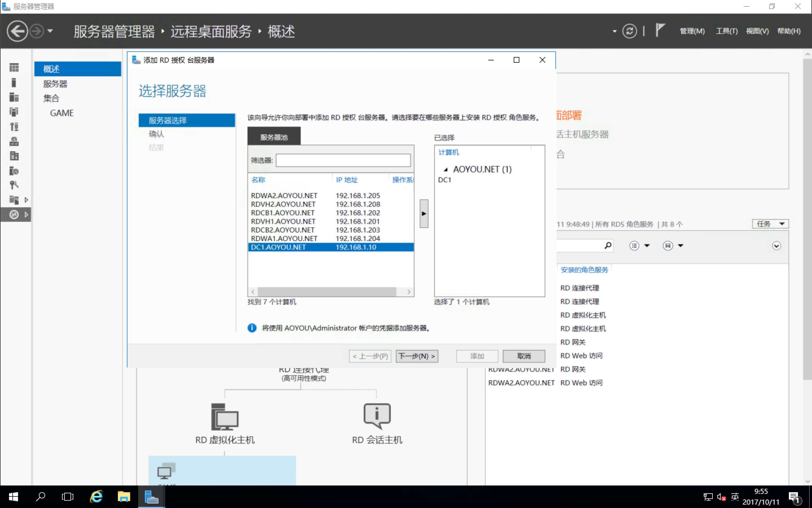The height and width of the screenshot is (508, 812).
Task: Click the RD 会话主机 deployment icon
Action: (377, 416)
